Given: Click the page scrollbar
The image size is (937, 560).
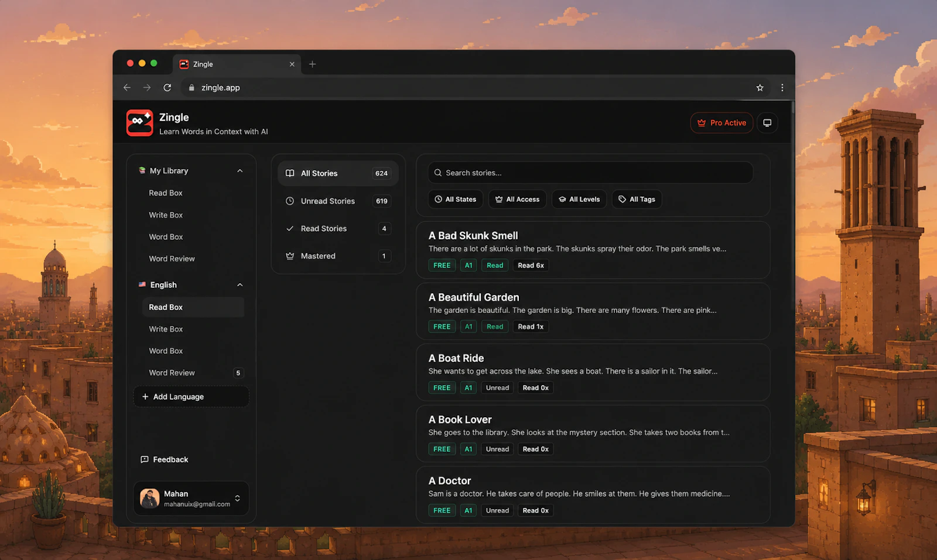Looking at the screenshot, I should point(793,205).
